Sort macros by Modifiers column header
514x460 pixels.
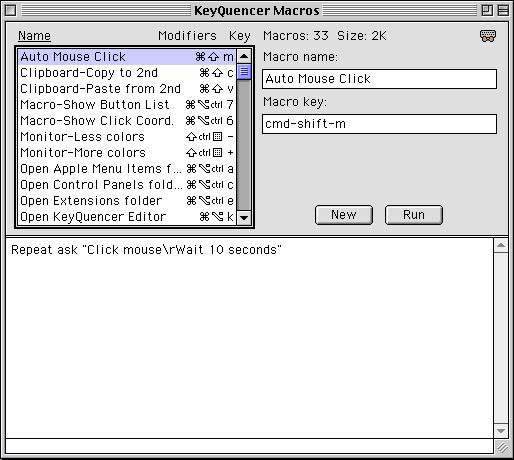[x=187, y=36]
